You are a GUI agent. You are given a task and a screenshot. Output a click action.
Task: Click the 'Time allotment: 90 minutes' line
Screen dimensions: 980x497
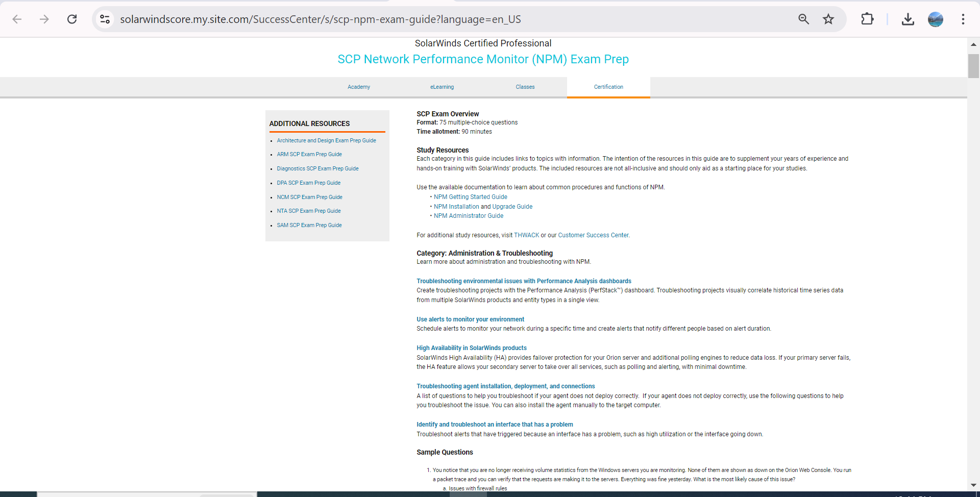coord(454,132)
